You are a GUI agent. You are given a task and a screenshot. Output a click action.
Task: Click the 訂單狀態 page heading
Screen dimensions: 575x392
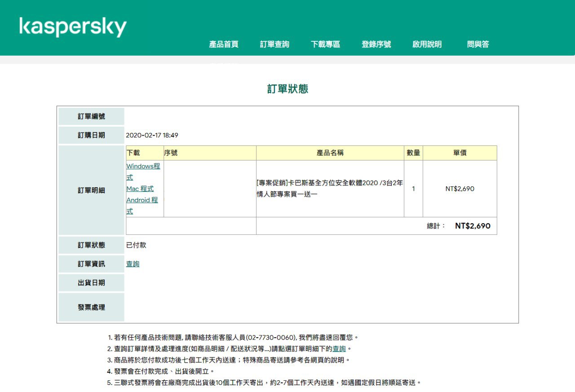(x=287, y=89)
